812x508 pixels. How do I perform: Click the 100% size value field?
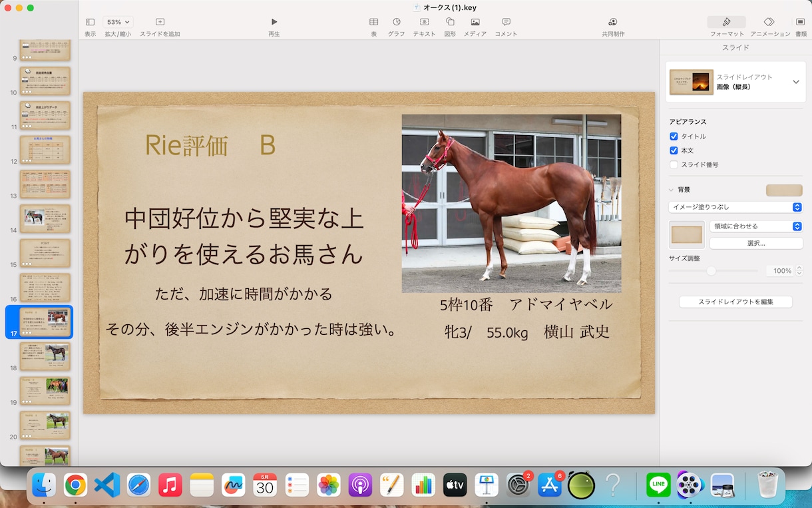tap(781, 271)
